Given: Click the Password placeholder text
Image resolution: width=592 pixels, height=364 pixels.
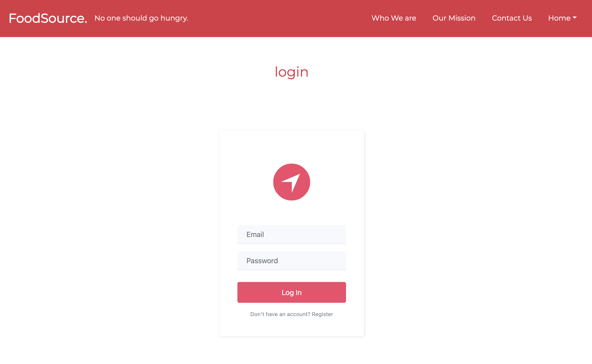Looking at the screenshot, I should click(x=262, y=261).
